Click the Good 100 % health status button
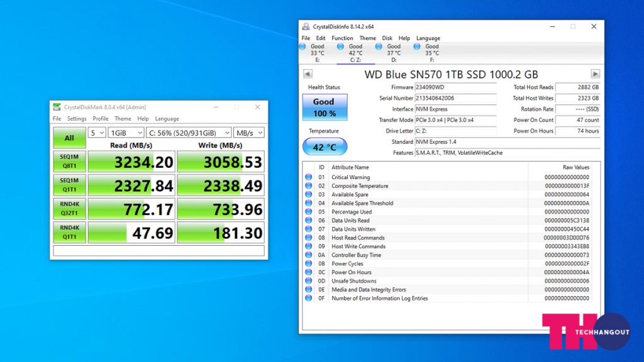The image size is (644, 362). pyautogui.click(x=325, y=107)
